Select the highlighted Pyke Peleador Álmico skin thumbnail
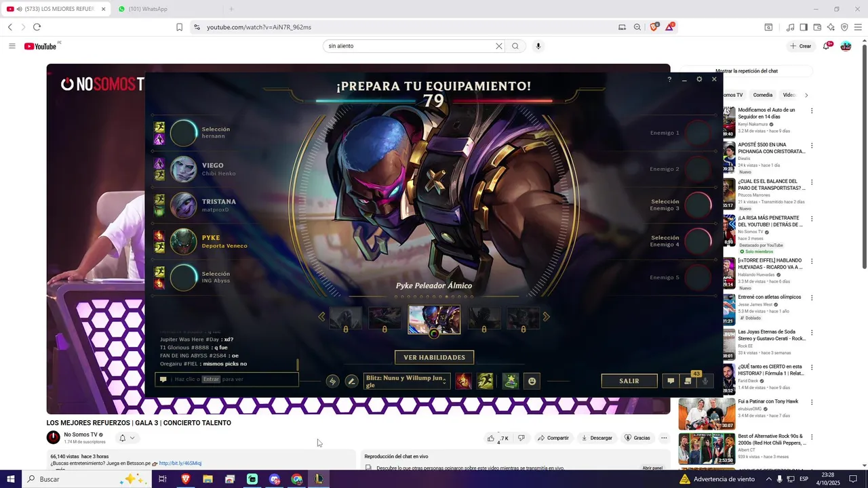The image size is (868, 488). tap(434, 319)
